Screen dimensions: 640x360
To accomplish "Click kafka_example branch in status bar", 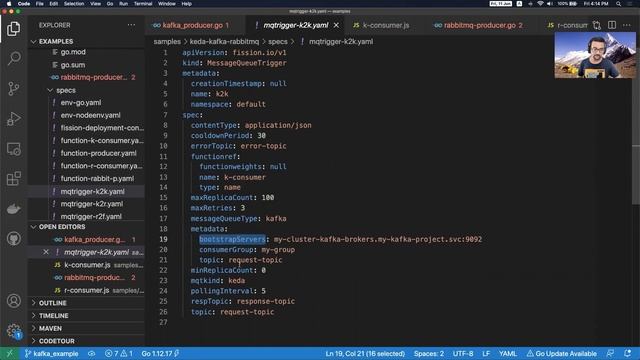I will [x=51, y=353].
